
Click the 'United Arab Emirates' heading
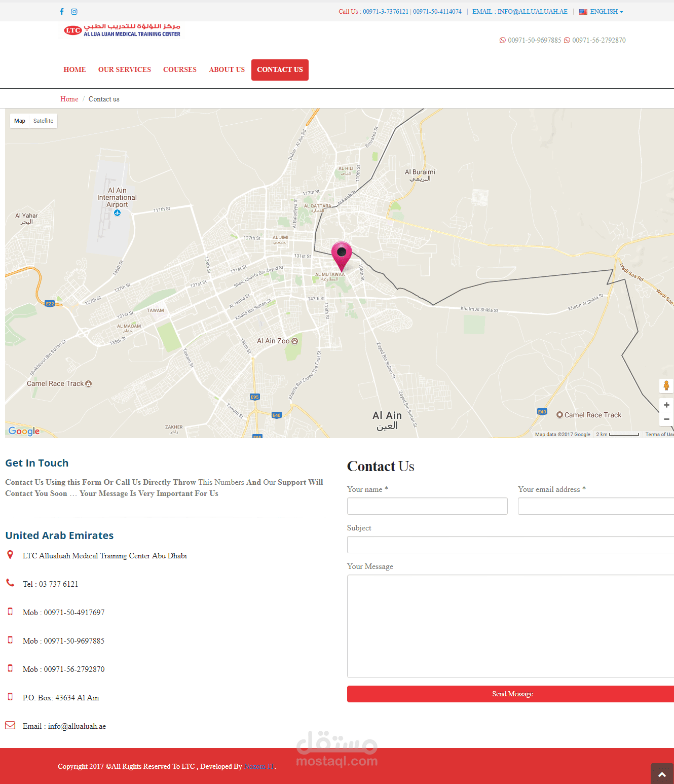[x=59, y=536]
